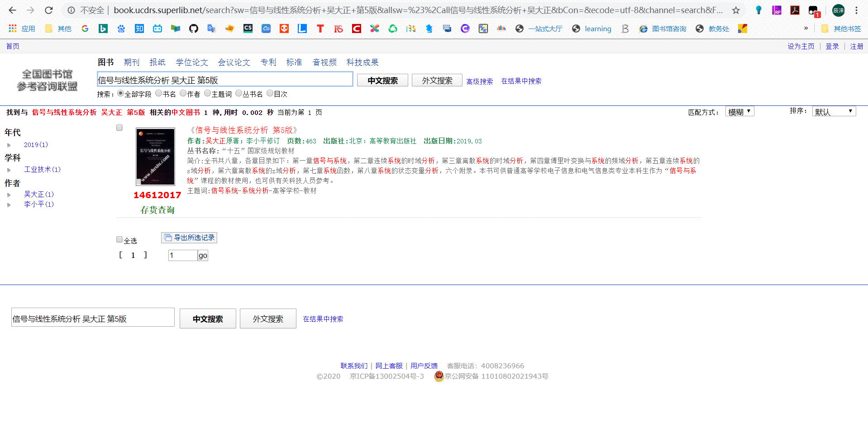Reload the page
The image size is (868, 447).
pos(49,10)
